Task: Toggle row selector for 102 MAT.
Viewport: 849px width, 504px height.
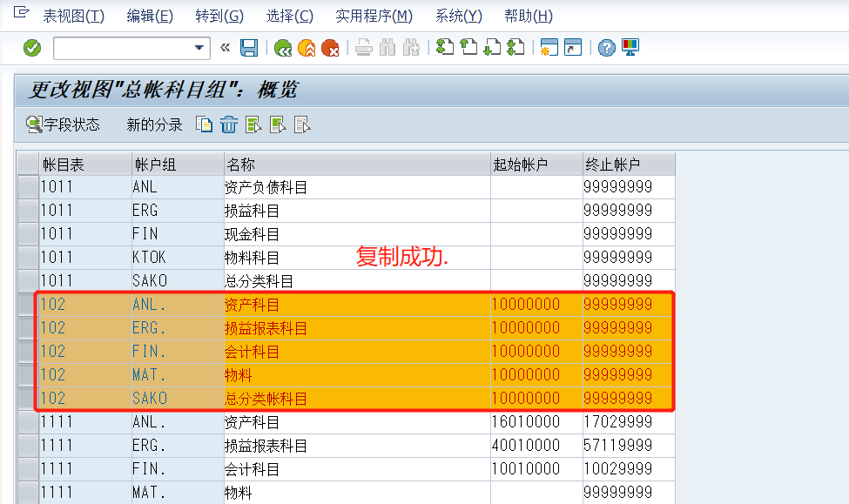Action: 28,375
